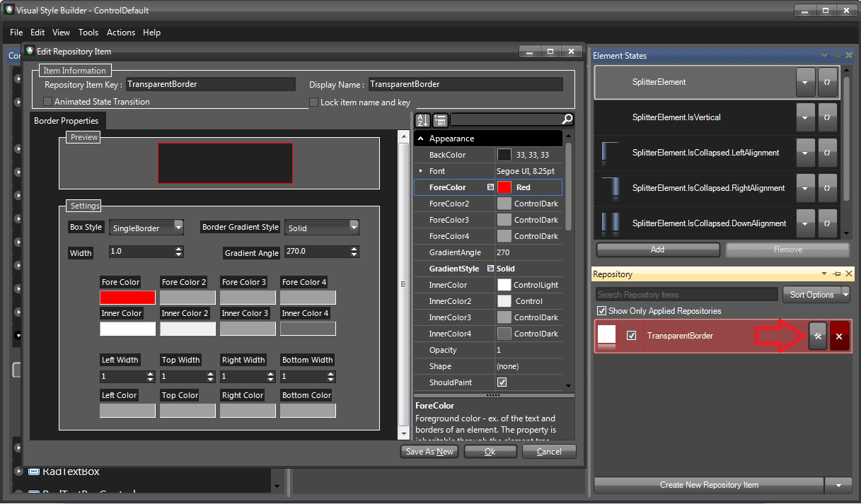This screenshot has width=861, height=504.
Task: Select the IsCollapsed.LeftAlignment state thumbnail
Action: tap(610, 153)
